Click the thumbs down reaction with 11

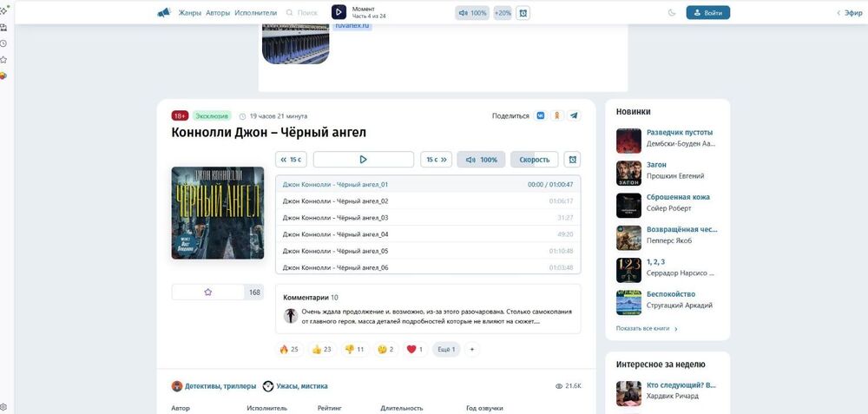point(355,349)
